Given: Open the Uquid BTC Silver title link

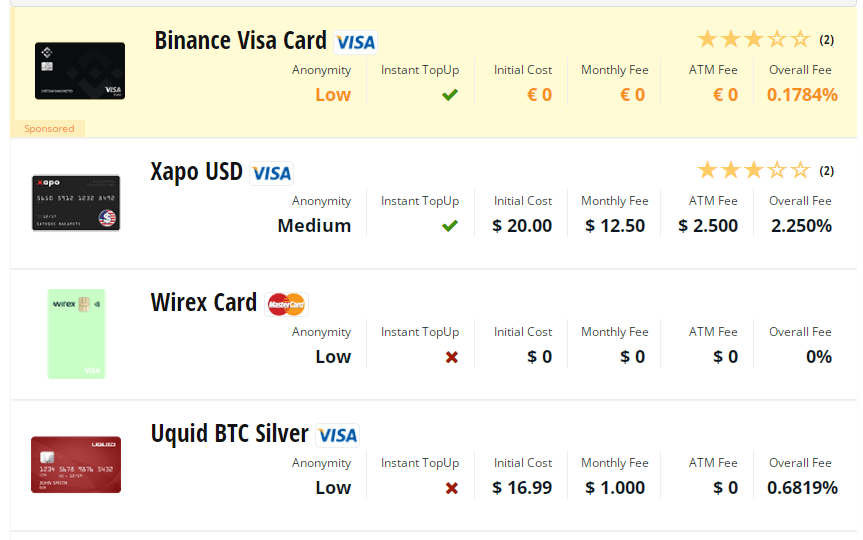Looking at the screenshot, I should [230, 434].
